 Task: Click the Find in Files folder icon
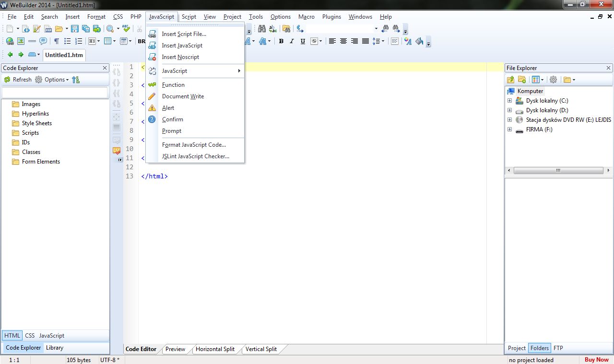coord(286,29)
